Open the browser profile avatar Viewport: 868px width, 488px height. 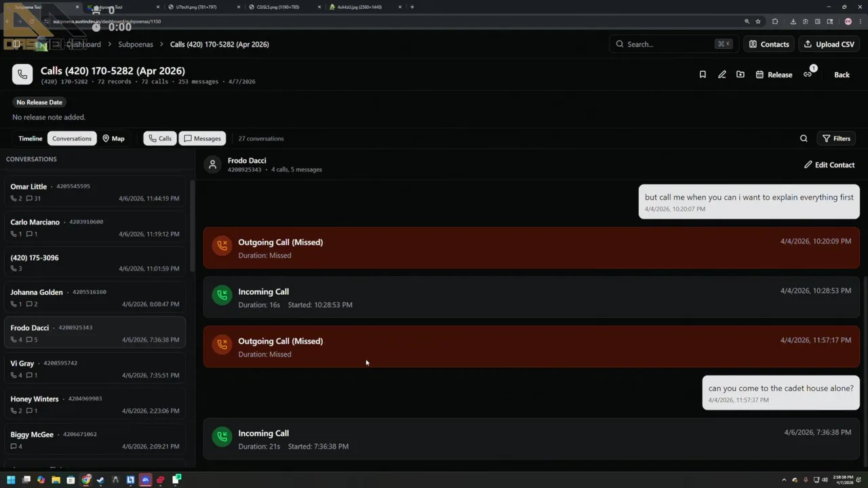(x=848, y=21)
